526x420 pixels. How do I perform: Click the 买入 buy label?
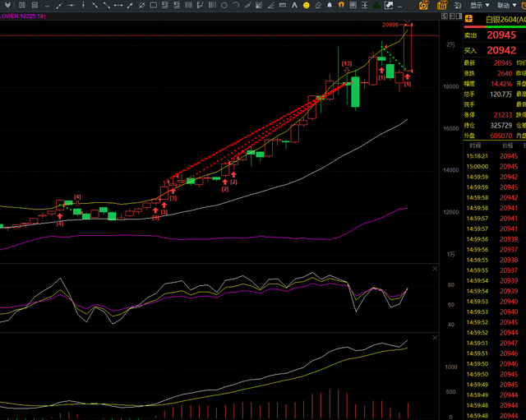470,51
